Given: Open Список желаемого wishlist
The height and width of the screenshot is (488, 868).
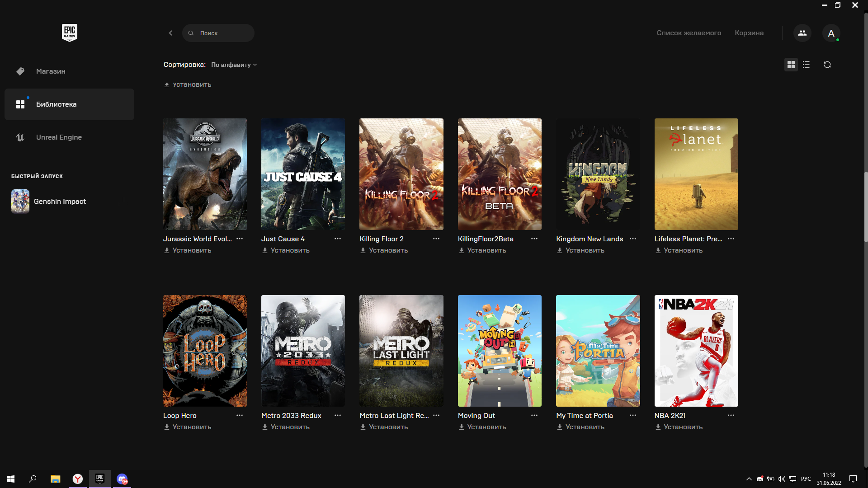Looking at the screenshot, I should click(689, 33).
